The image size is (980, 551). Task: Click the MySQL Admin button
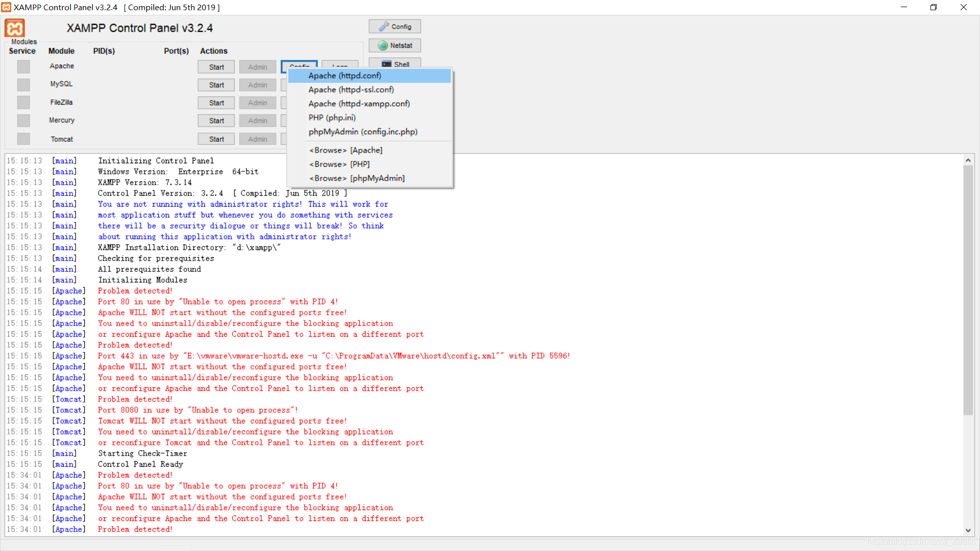258,85
